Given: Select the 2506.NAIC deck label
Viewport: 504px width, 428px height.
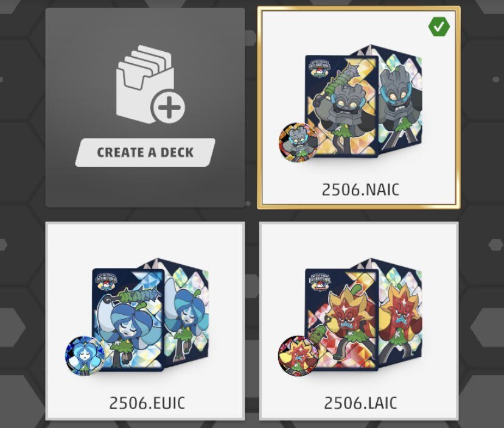Looking at the screenshot, I should 360,189.
